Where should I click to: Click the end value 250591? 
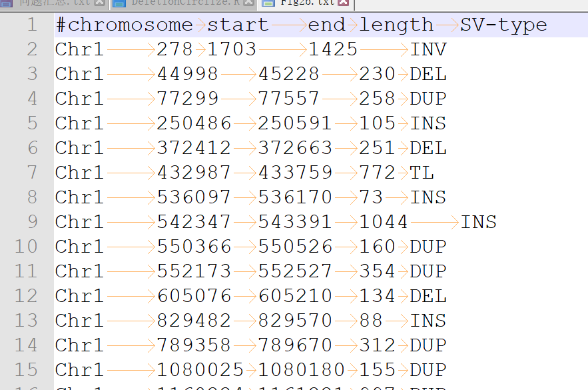(295, 123)
